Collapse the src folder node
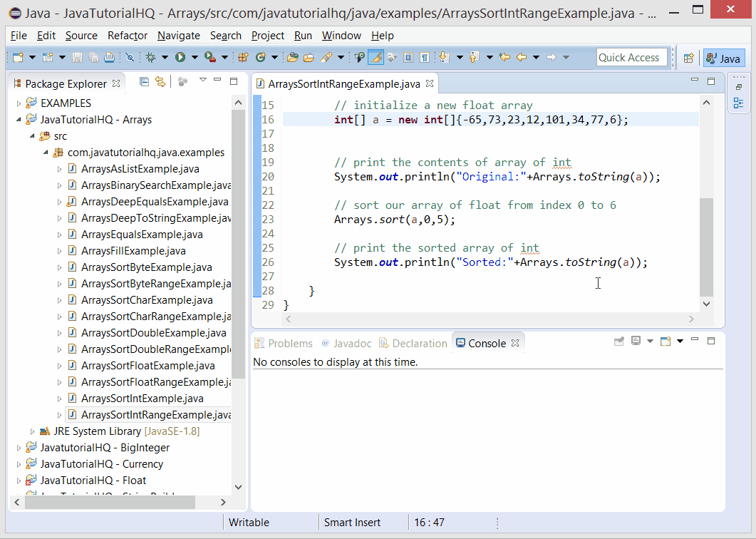Image resolution: width=756 pixels, height=539 pixels. tap(32, 136)
